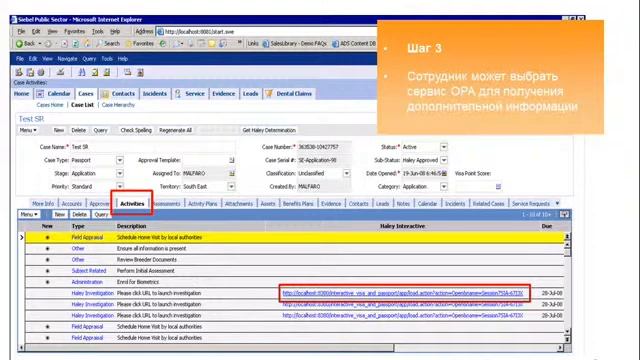Screen dimensions: 640x360
Task: Click in the Case Name field
Action: (153, 147)
